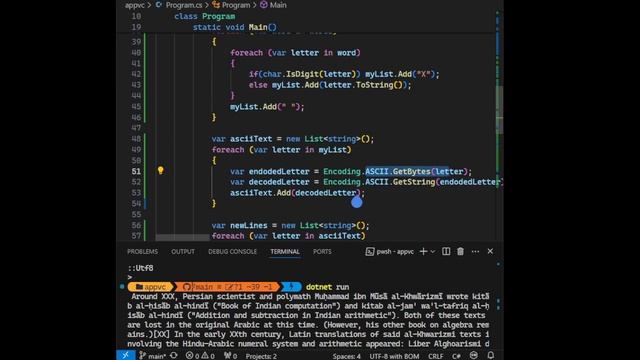The width and height of the screenshot is (640, 360).
Task: Click line number 51 in the gutter
Action: 136,171
